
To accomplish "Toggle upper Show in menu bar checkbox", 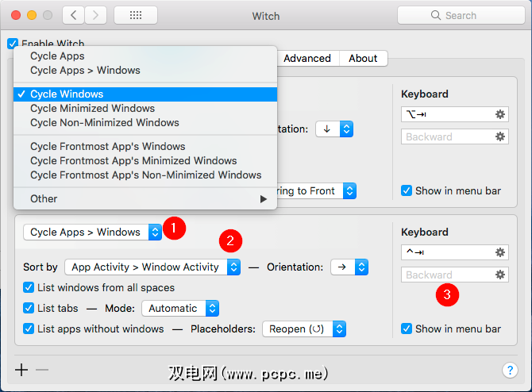I will click(407, 190).
